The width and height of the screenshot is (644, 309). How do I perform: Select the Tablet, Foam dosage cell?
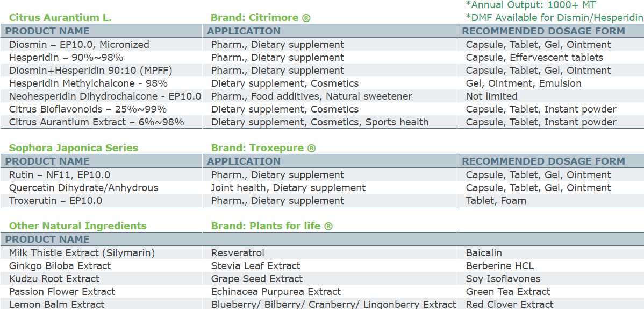tap(496, 201)
